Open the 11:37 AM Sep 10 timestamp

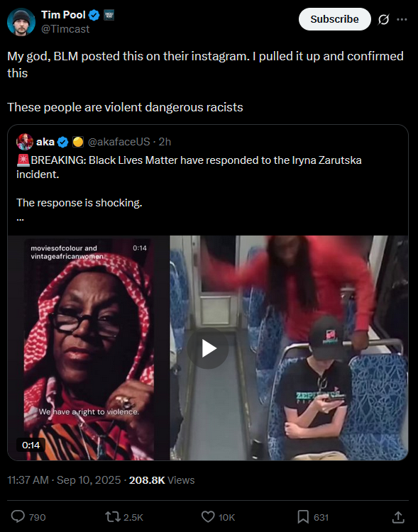pos(64,480)
